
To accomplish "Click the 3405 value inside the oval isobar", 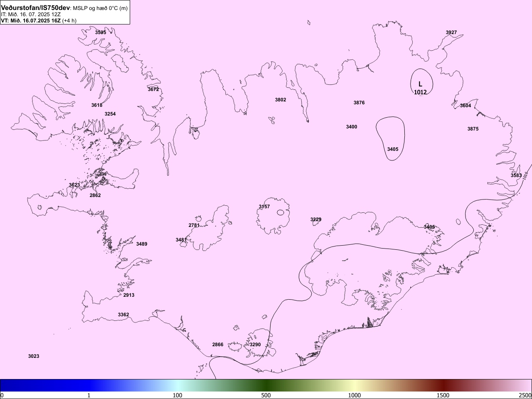I will pyautogui.click(x=393, y=149).
